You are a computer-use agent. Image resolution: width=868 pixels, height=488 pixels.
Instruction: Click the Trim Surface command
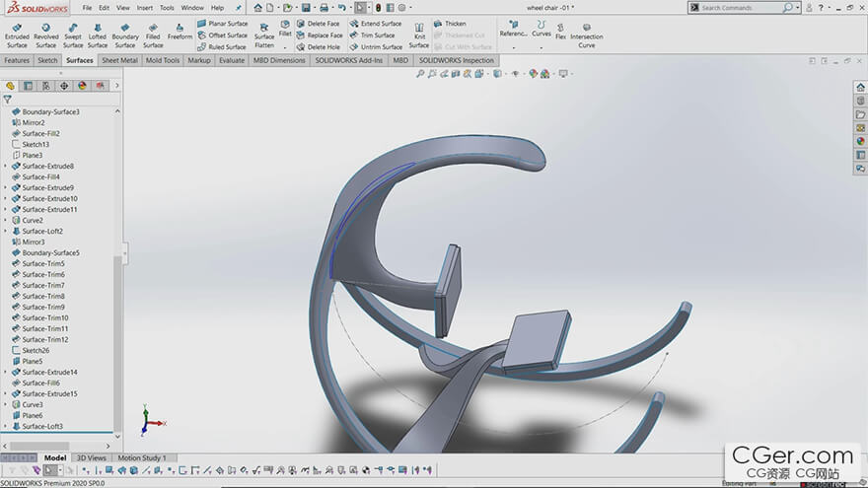373,35
